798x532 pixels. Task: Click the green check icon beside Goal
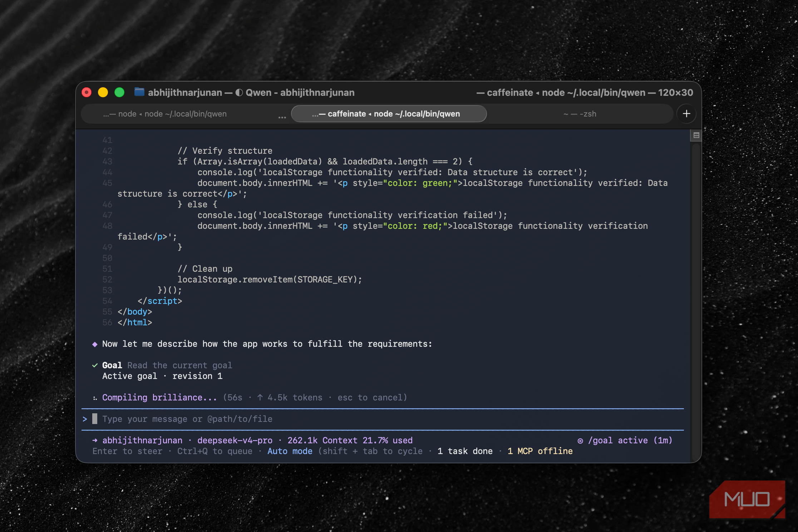95,365
